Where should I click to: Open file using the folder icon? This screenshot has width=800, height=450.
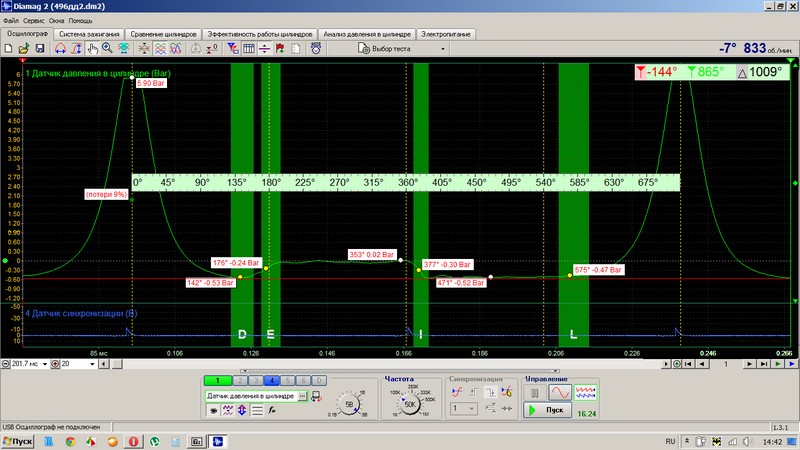(x=23, y=48)
